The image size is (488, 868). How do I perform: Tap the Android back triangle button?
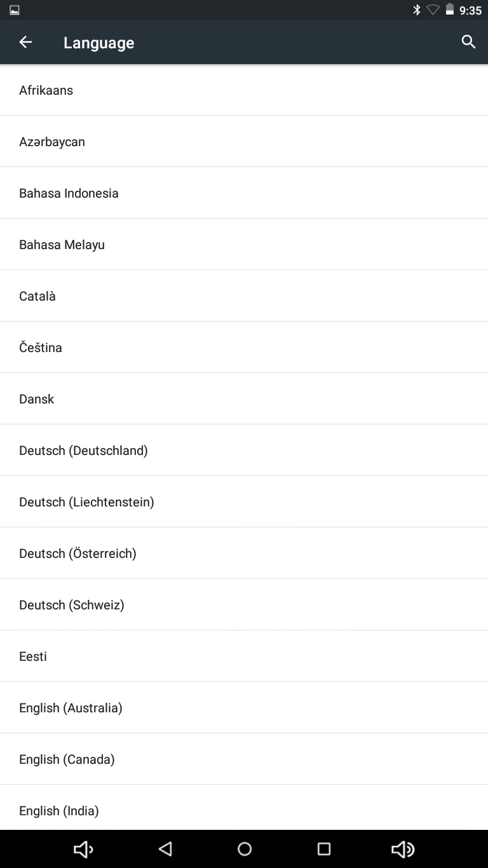point(165,849)
